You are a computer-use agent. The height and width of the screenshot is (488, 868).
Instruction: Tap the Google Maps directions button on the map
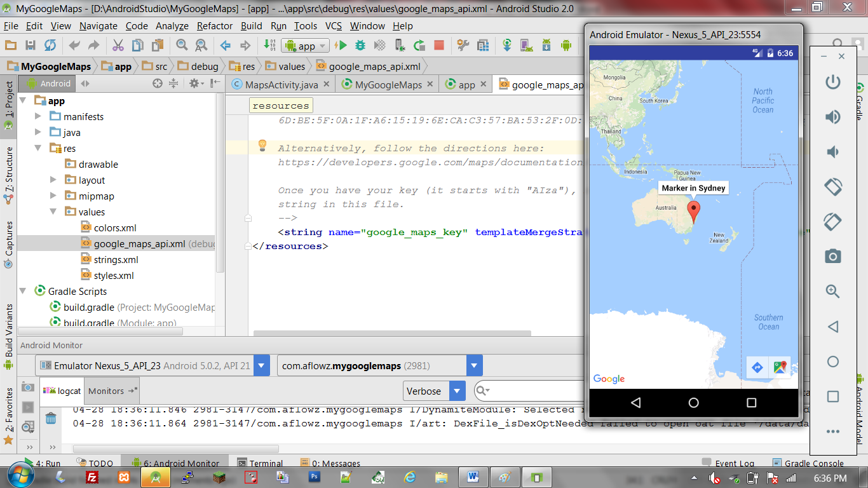pyautogui.click(x=757, y=367)
